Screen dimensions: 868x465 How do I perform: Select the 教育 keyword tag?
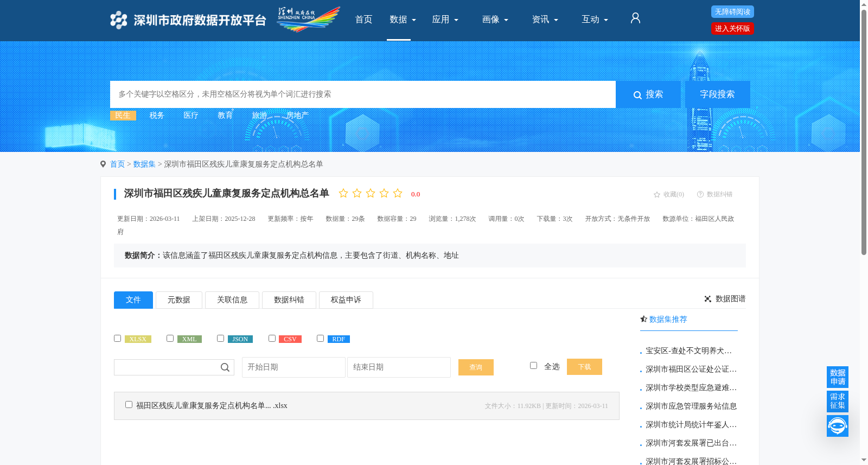[x=225, y=115]
